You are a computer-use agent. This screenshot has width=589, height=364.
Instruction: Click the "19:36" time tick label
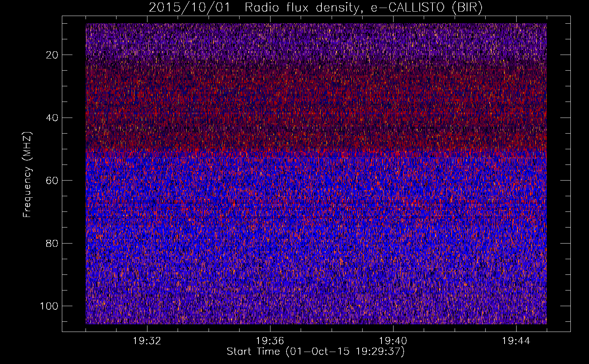tap(270, 341)
